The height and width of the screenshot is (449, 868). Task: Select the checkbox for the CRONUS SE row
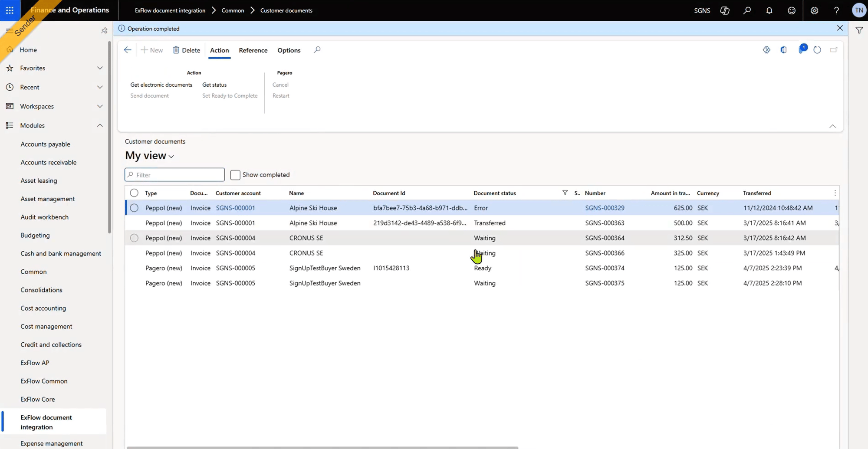134,238
